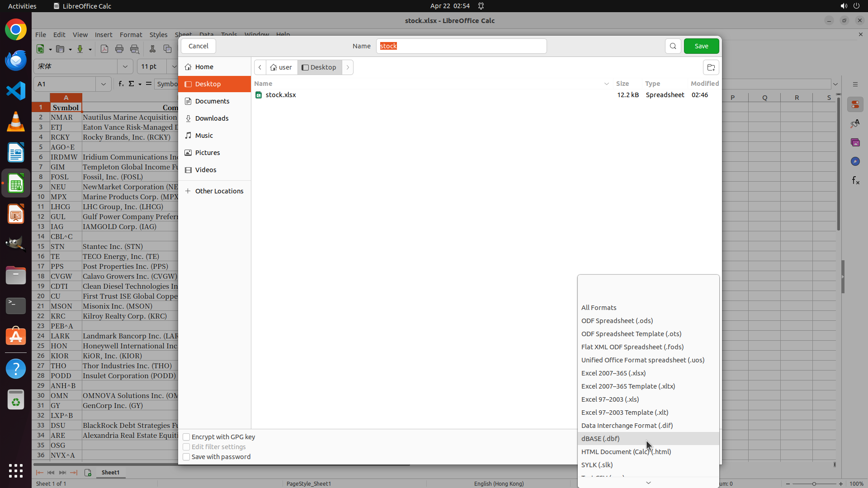The width and height of the screenshot is (868, 488).
Task: Enable Save with password checkbox
Action: coord(186,457)
